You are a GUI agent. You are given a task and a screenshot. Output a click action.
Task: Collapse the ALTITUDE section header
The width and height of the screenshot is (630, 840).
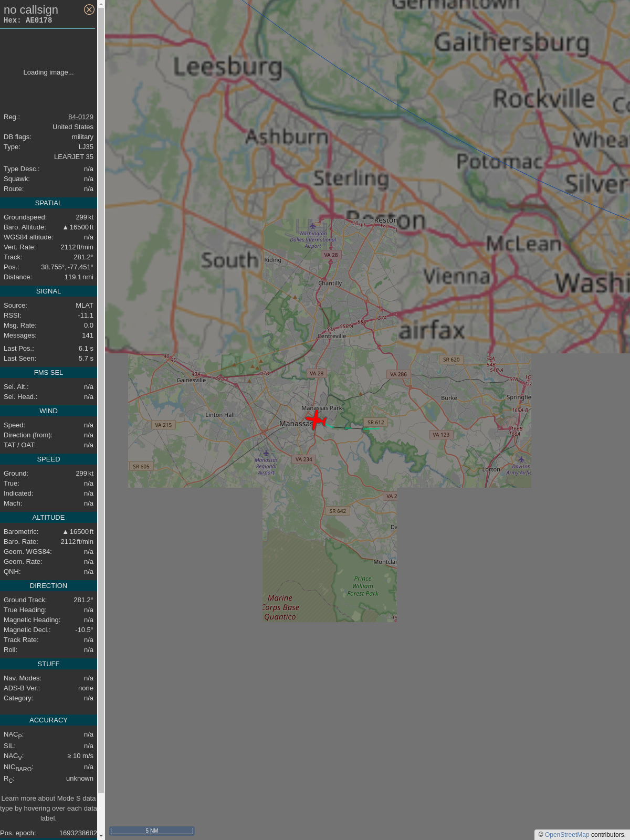pyautogui.click(x=48, y=518)
